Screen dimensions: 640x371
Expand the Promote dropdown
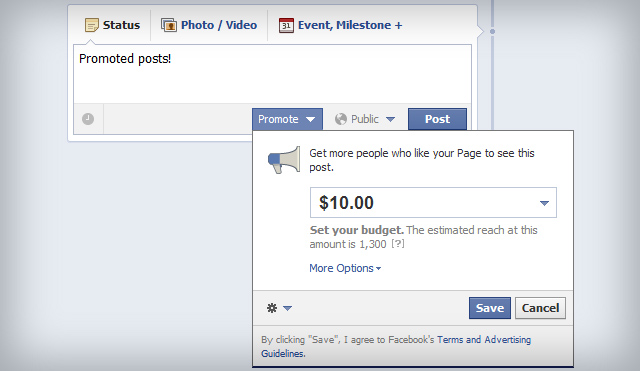tap(287, 119)
